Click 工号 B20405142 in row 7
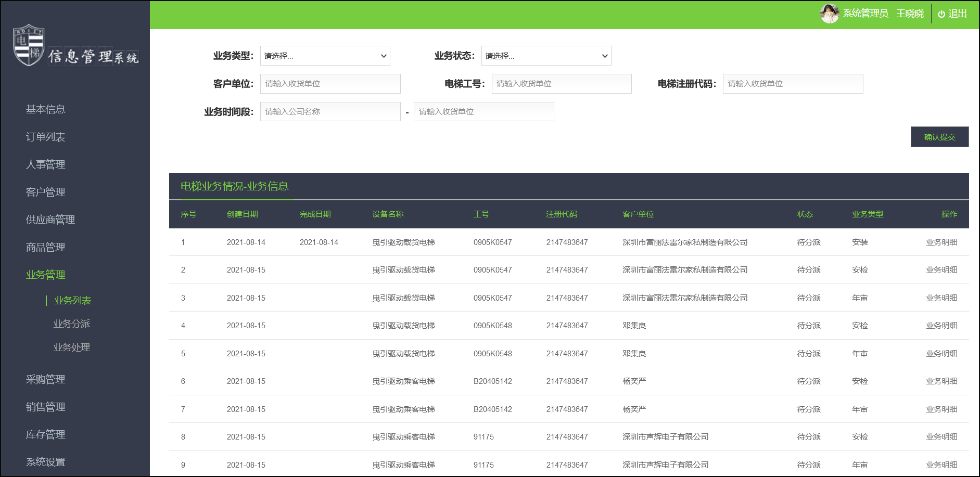The height and width of the screenshot is (477, 980). click(493, 409)
